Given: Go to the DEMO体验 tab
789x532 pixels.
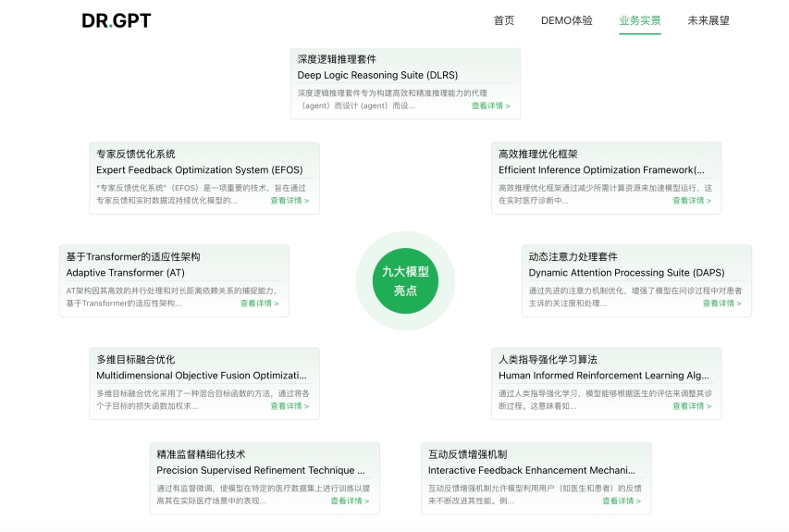Looking at the screenshot, I should click(567, 20).
